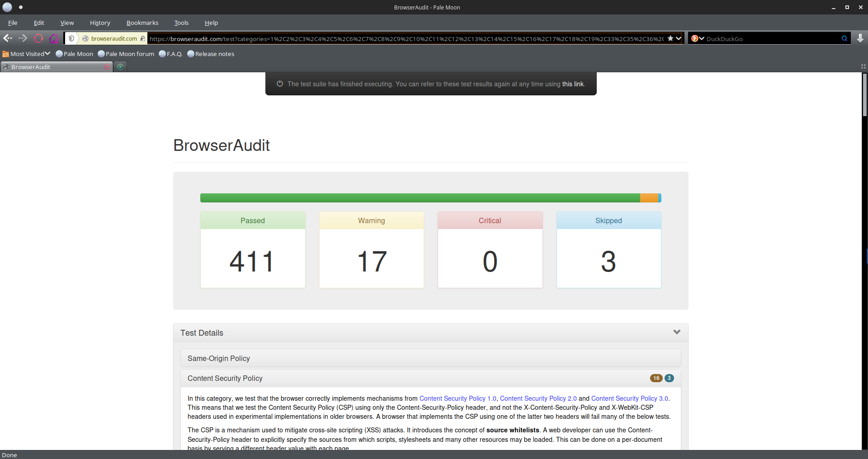The width and height of the screenshot is (868, 459).
Task: Click the Critical result card
Action: pos(490,250)
